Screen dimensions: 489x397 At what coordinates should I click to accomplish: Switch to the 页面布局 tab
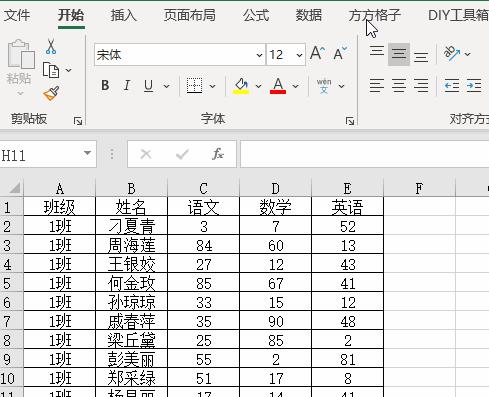pyautogui.click(x=190, y=15)
